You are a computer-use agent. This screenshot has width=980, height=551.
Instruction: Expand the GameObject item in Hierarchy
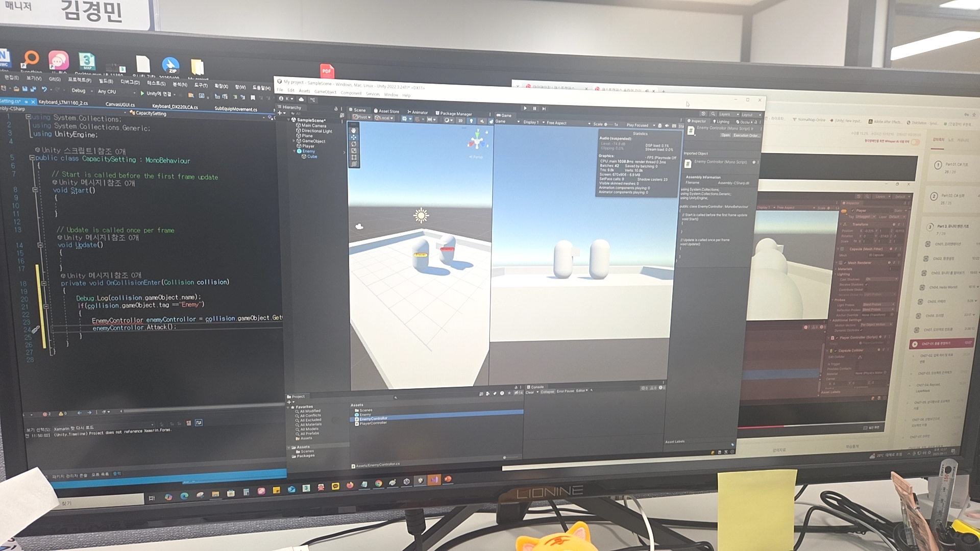coord(294,141)
